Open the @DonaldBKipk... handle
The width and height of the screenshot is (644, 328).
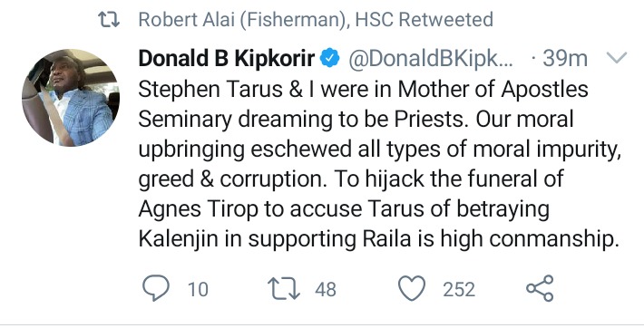[431, 59]
